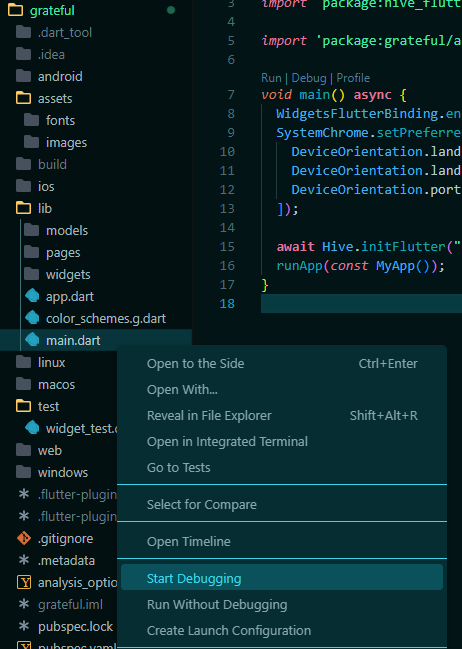Click the android folder icon
Image resolution: width=462 pixels, height=649 pixels.
pyautogui.click(x=23, y=76)
